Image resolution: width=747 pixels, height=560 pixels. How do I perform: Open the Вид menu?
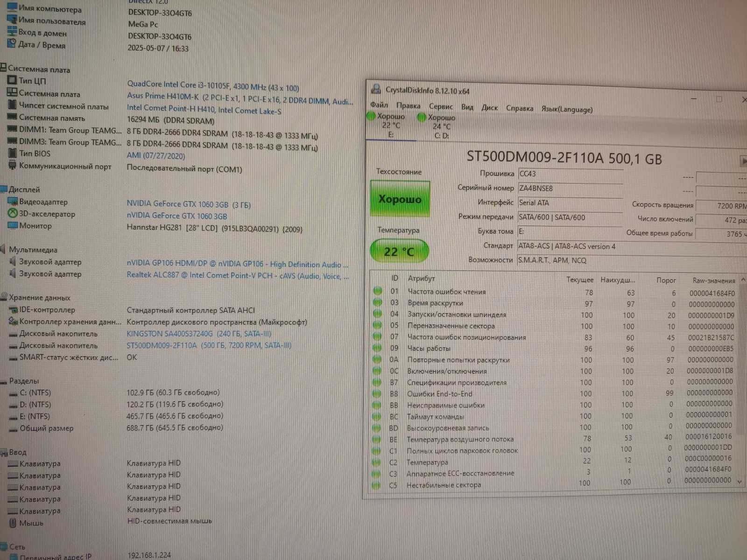click(467, 107)
